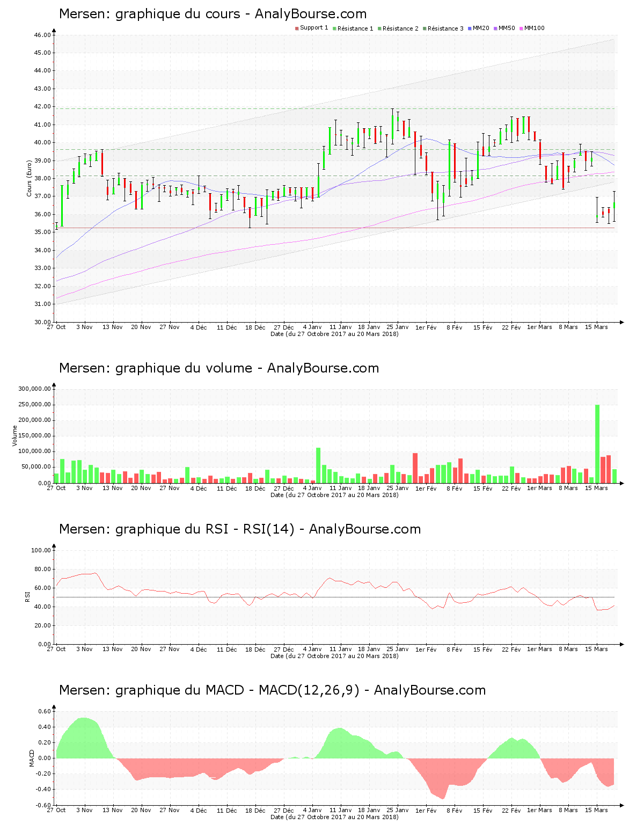The height and width of the screenshot is (832, 644).
Task: Click '4 Janv' on the volume chart axis
Action: [312, 488]
